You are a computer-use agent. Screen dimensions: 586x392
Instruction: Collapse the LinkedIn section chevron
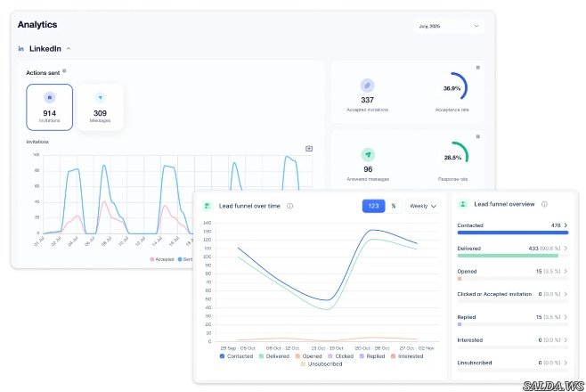pos(69,48)
